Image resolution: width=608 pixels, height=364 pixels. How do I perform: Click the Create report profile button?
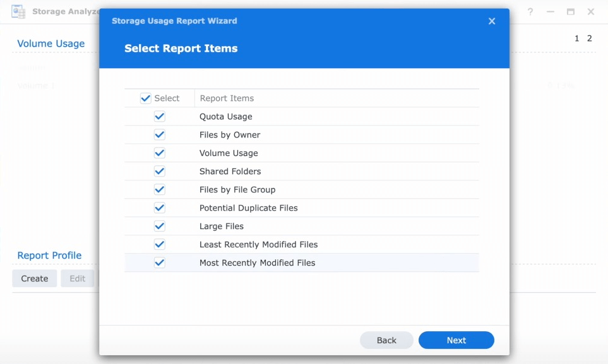pos(35,278)
